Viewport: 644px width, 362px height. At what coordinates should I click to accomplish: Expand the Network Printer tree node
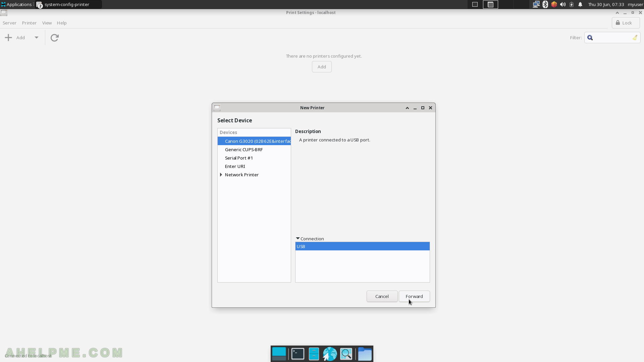(221, 175)
